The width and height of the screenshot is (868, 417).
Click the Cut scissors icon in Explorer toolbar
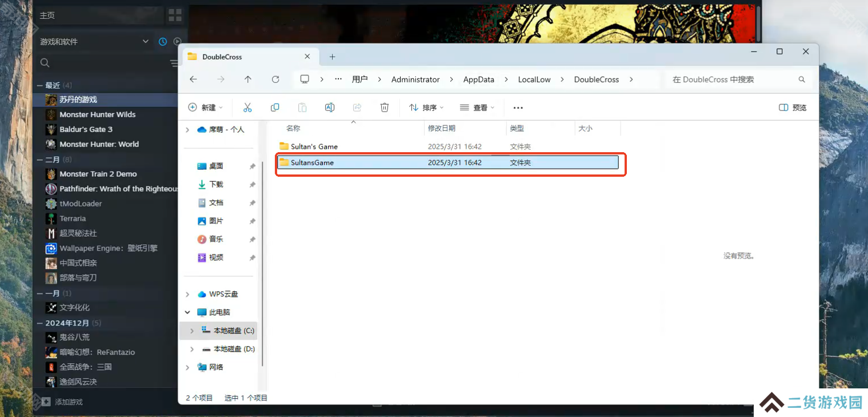point(247,108)
